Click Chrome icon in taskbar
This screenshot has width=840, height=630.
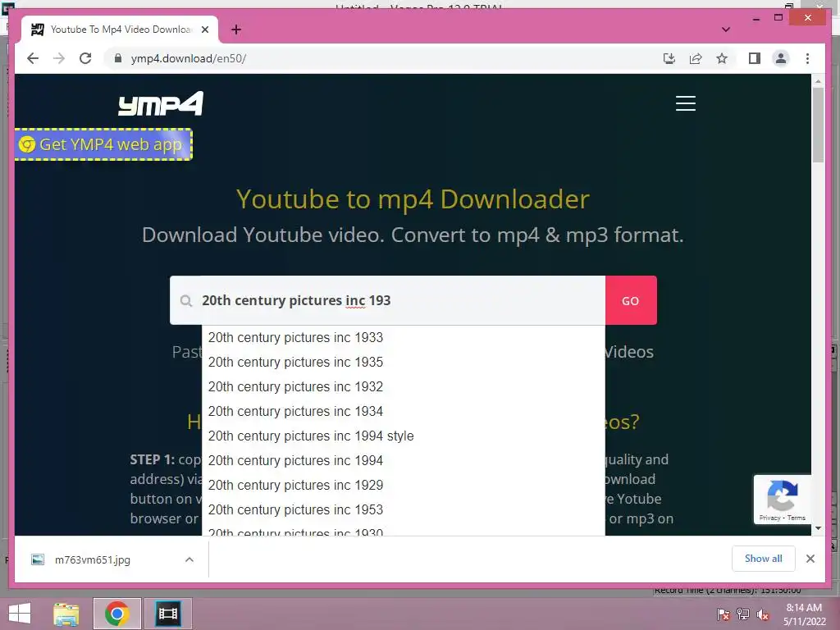[x=117, y=614]
